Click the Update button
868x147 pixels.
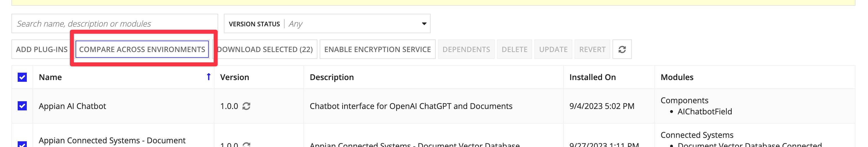click(x=553, y=49)
